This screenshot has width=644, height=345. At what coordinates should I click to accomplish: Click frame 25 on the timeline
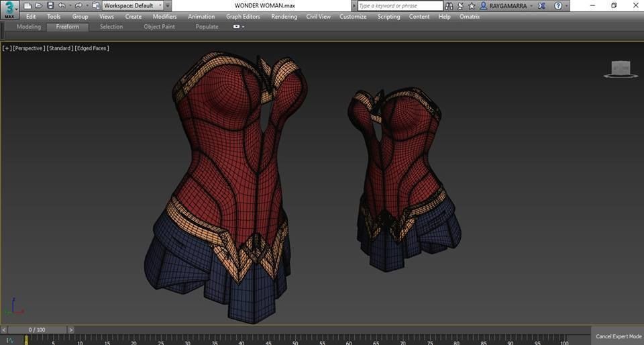point(160,341)
